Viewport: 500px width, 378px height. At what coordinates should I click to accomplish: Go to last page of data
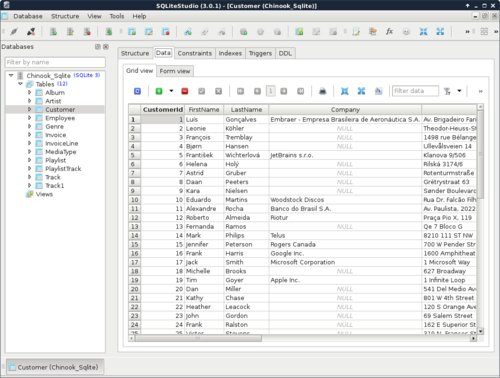point(300,91)
